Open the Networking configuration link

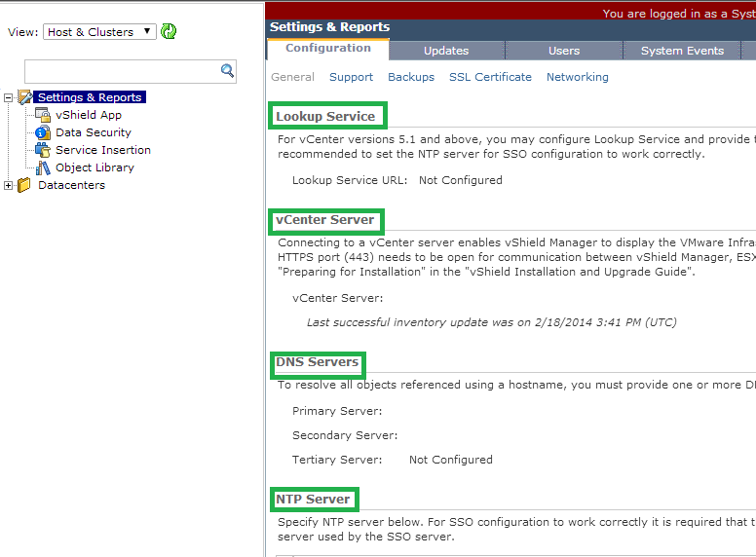click(577, 77)
